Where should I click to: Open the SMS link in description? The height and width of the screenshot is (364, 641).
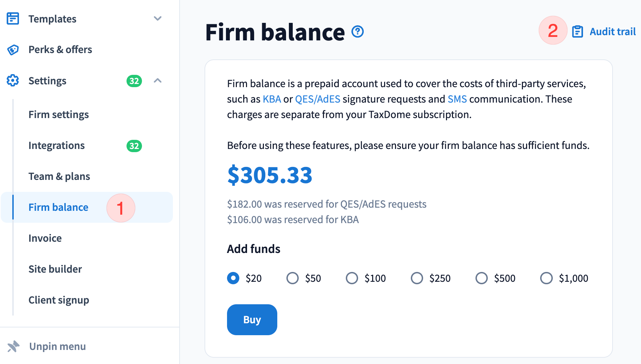pyautogui.click(x=457, y=99)
